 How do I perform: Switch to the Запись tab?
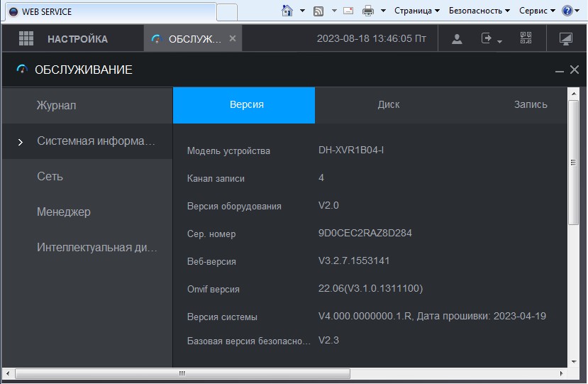tap(531, 104)
